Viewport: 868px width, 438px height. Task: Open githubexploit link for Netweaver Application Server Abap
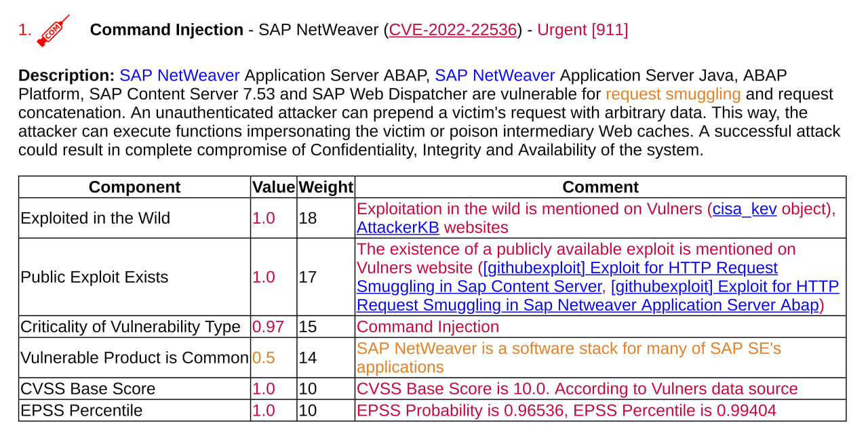click(x=724, y=287)
